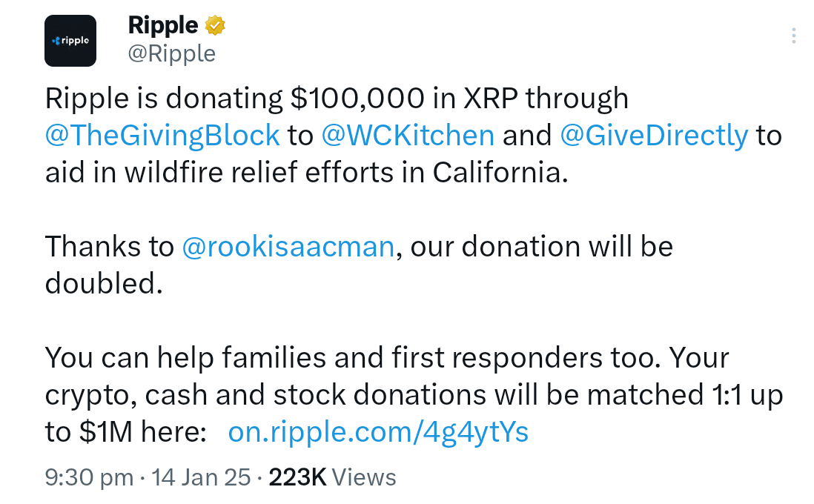This screenshot has height=504, width=814.
Task: Click the Ripple logo inside the avatar
Action: pyautogui.click(x=70, y=41)
